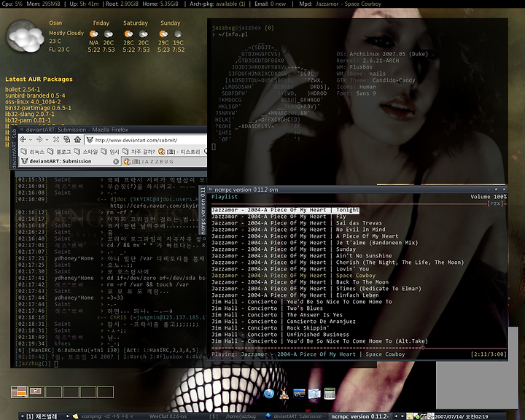Viewport: 525px width, 420px height.
Task: Open the 리눅스 bookmark folder
Action: coord(33,152)
